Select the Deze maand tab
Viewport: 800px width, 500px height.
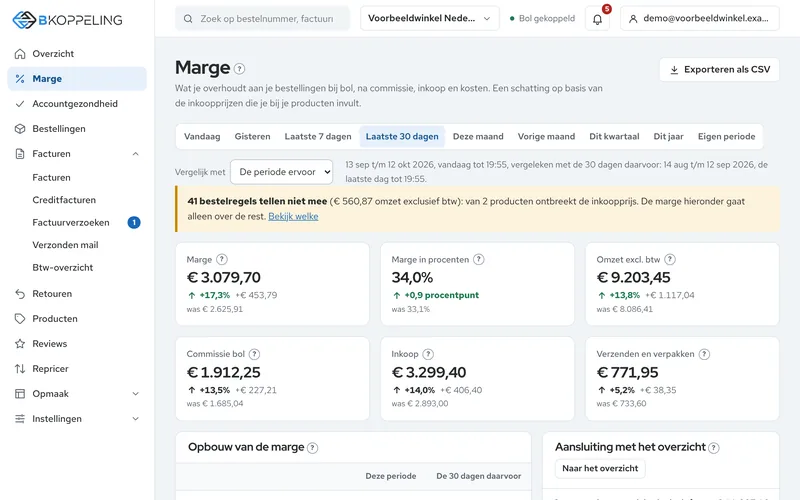point(478,137)
